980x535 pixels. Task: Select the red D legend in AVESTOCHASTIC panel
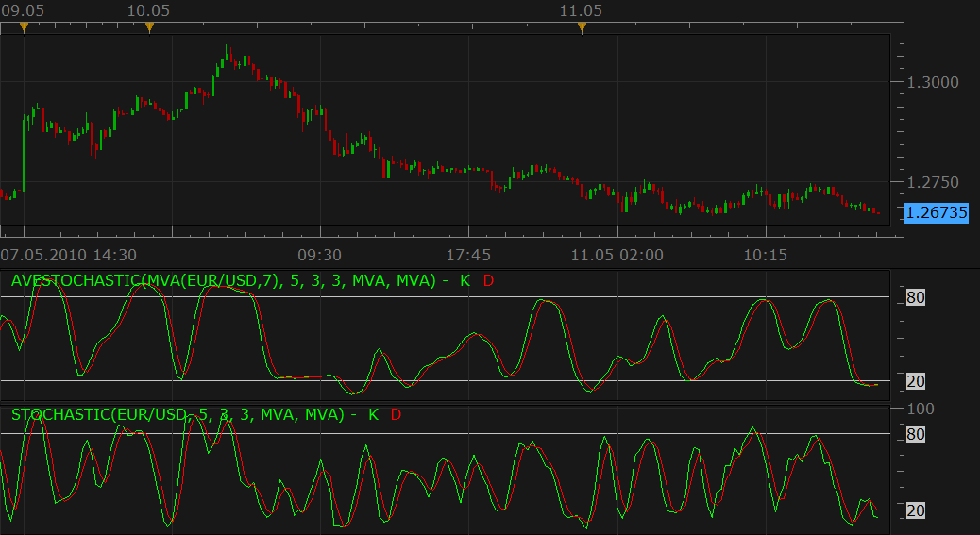click(x=489, y=281)
